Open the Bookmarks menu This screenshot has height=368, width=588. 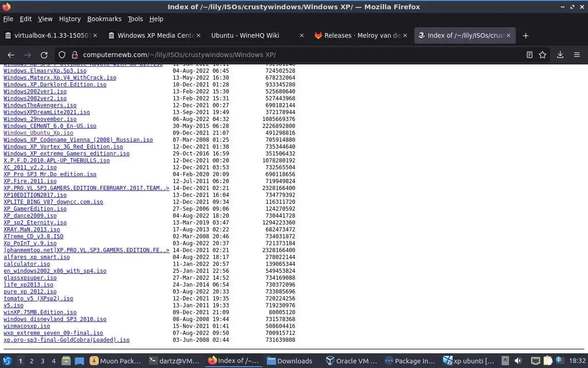104,19
